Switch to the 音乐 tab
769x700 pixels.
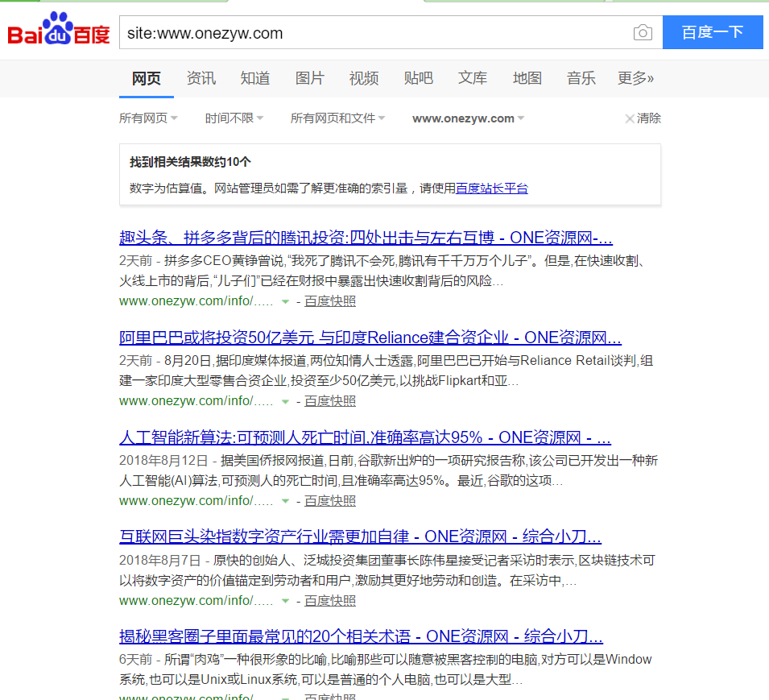click(x=581, y=78)
